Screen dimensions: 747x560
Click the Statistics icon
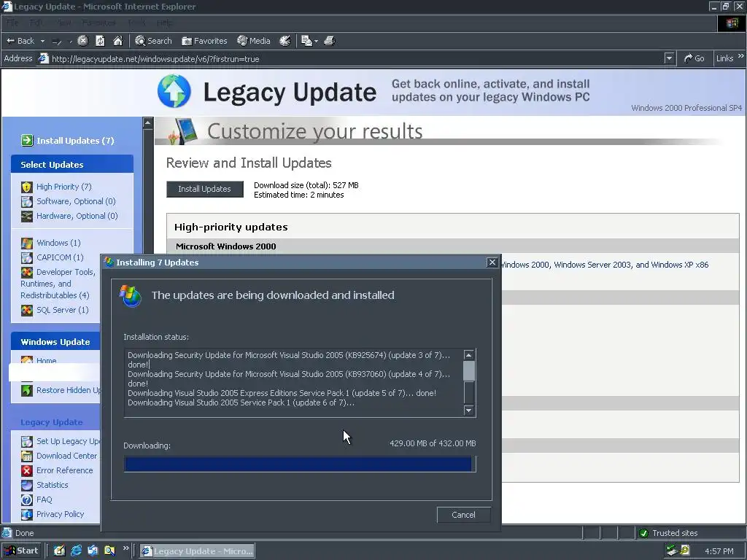click(x=27, y=485)
